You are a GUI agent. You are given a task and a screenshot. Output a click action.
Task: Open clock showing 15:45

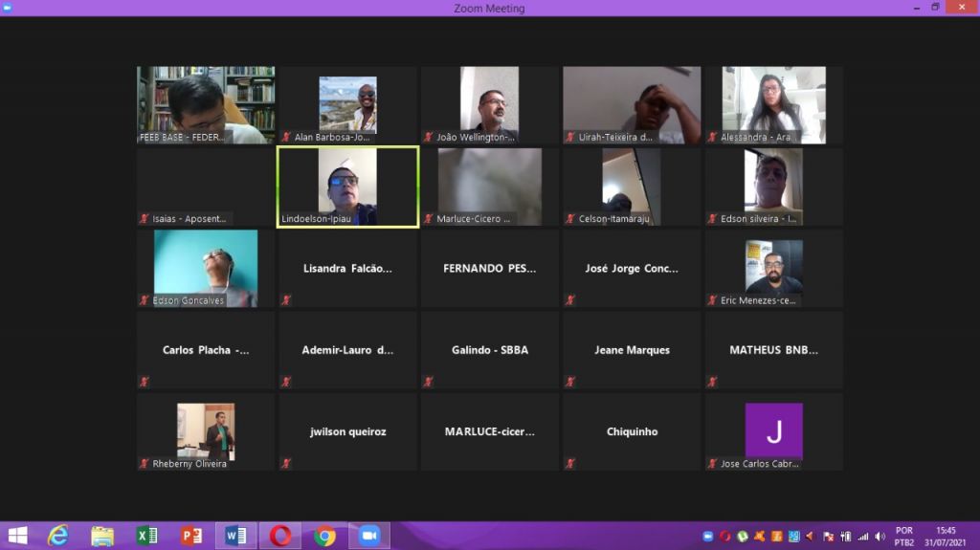point(946,537)
